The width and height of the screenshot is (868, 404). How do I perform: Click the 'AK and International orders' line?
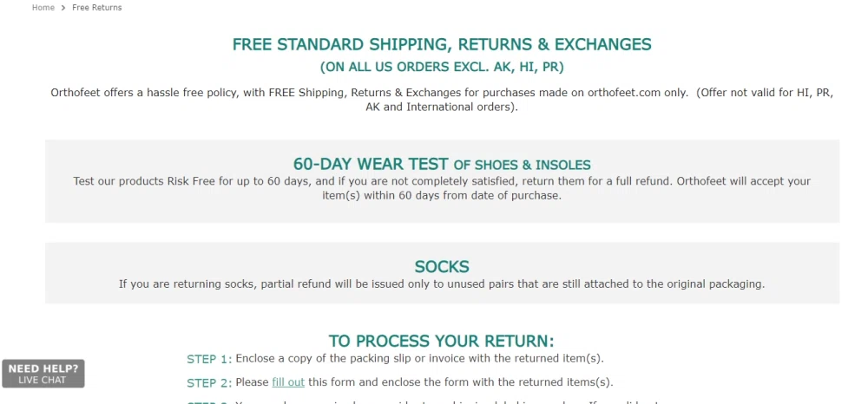click(442, 108)
